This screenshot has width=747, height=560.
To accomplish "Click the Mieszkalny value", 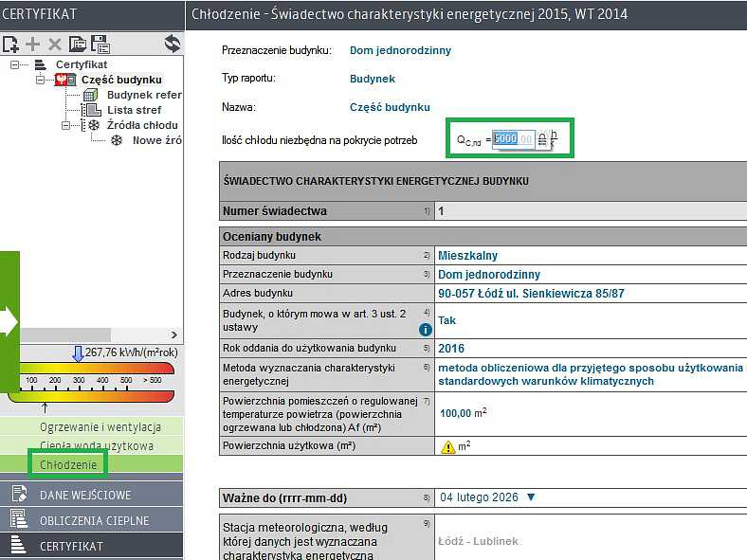I will tap(468, 256).
